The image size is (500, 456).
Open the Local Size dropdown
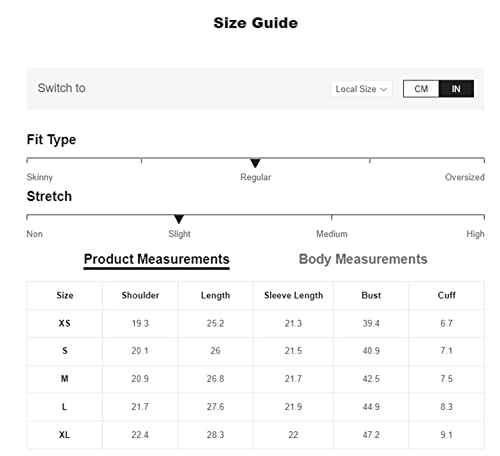coord(361,89)
